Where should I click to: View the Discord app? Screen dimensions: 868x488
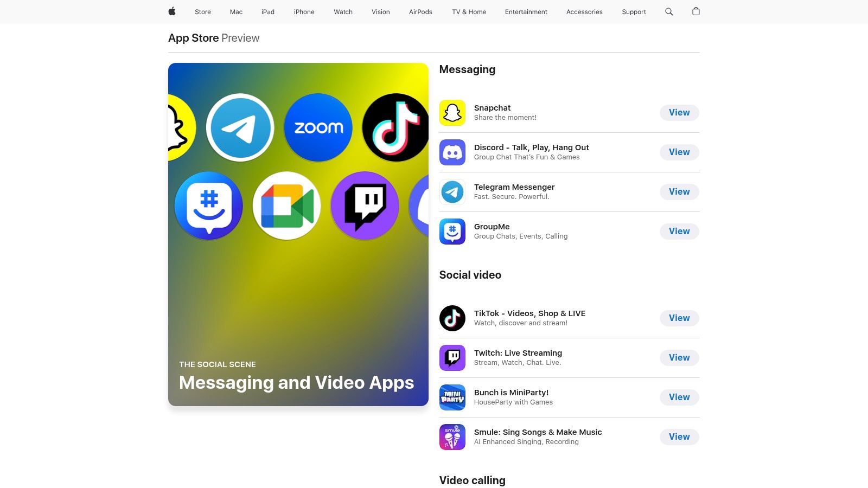[679, 152]
